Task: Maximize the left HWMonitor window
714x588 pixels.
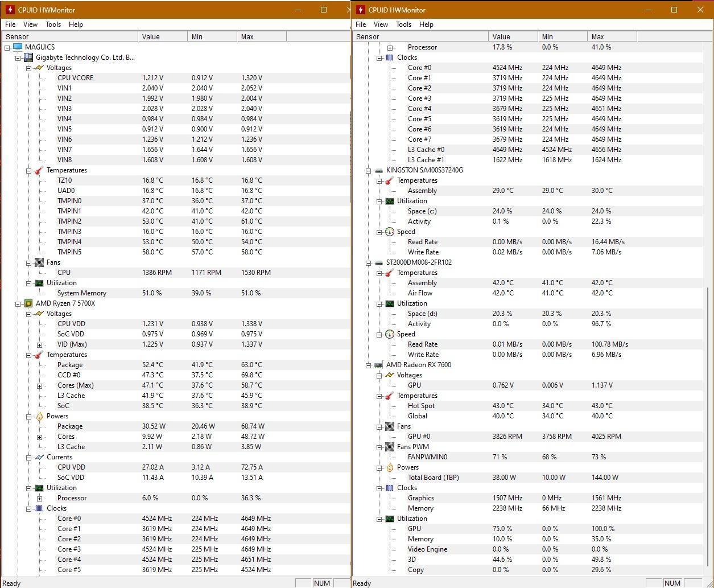Action: (x=324, y=10)
